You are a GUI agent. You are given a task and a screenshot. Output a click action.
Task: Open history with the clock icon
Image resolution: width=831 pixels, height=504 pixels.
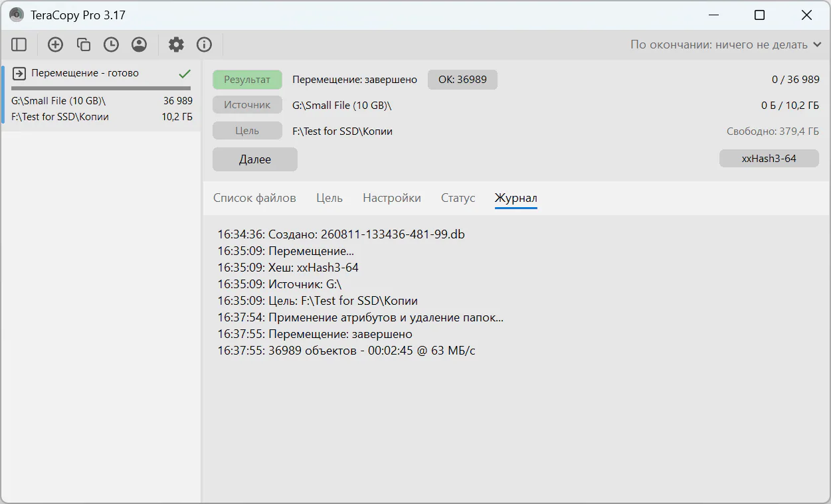111,44
